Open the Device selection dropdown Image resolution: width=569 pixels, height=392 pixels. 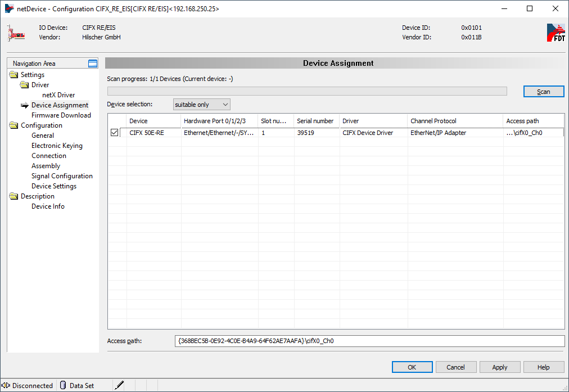[x=201, y=105]
